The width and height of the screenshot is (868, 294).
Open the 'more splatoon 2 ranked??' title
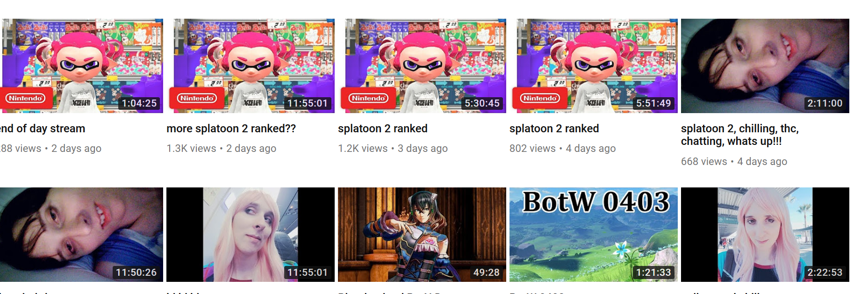(231, 129)
